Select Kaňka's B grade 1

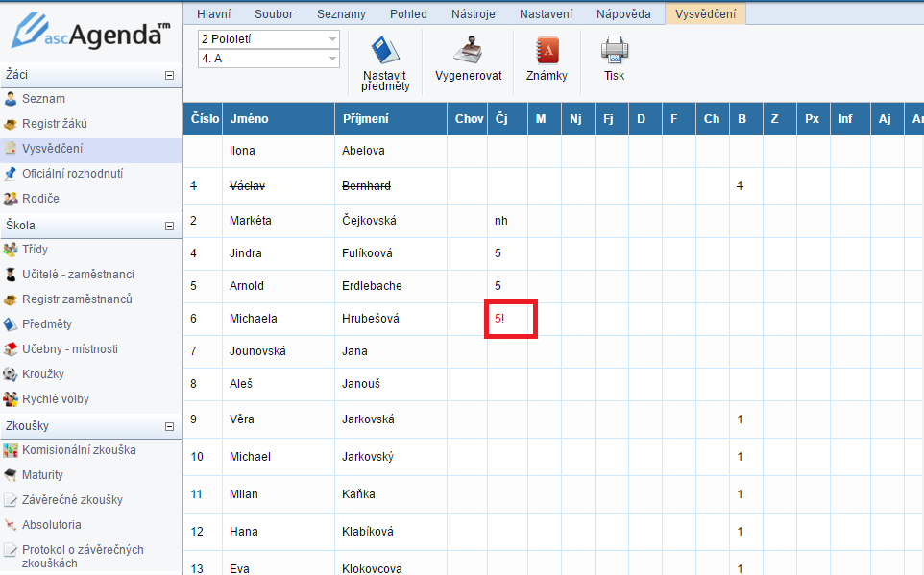click(746, 494)
